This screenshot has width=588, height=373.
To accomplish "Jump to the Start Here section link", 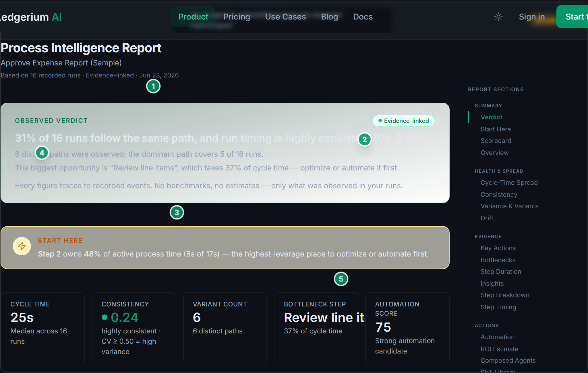I will 496,129.
